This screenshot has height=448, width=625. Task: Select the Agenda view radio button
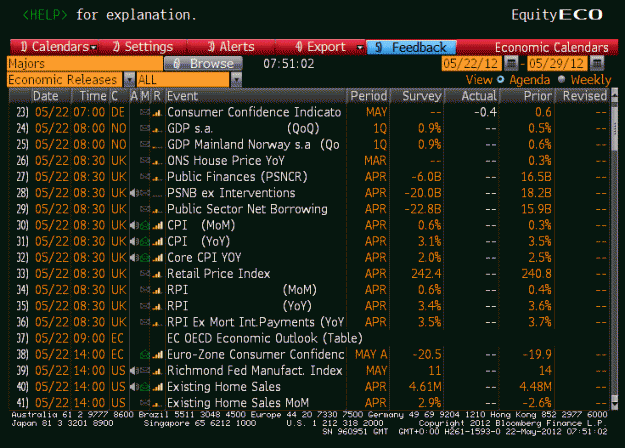pyautogui.click(x=501, y=79)
